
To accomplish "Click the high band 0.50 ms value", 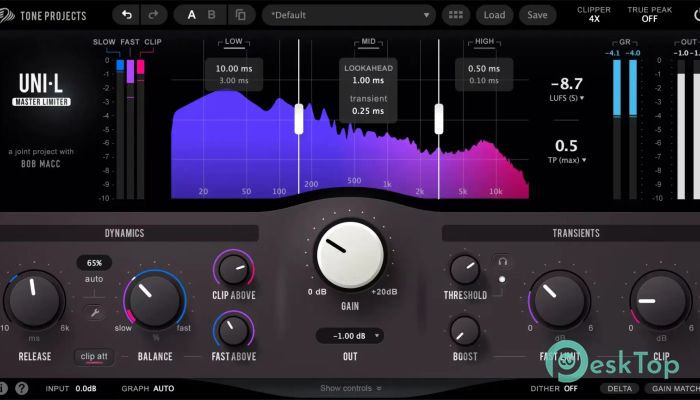I will coord(484,69).
